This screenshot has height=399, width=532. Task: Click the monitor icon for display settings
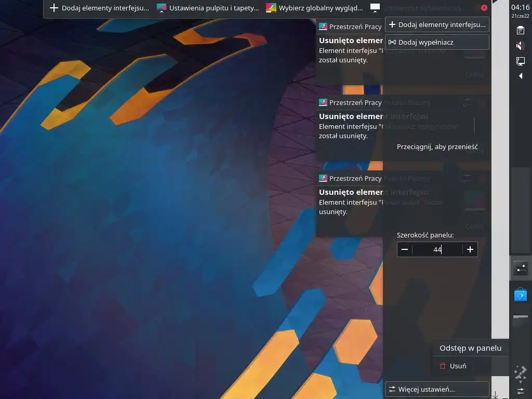(375, 7)
